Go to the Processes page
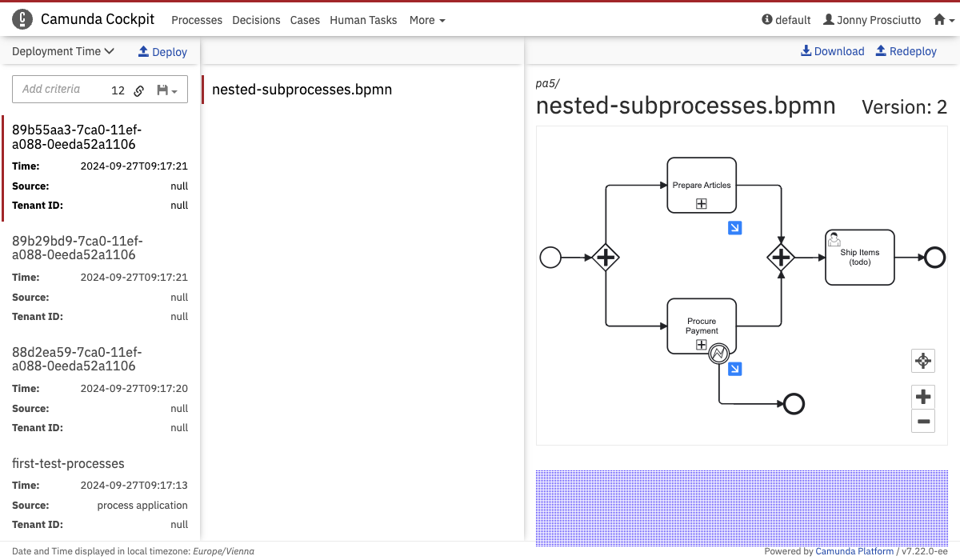Viewport: 960px width, 560px height. coord(197,20)
